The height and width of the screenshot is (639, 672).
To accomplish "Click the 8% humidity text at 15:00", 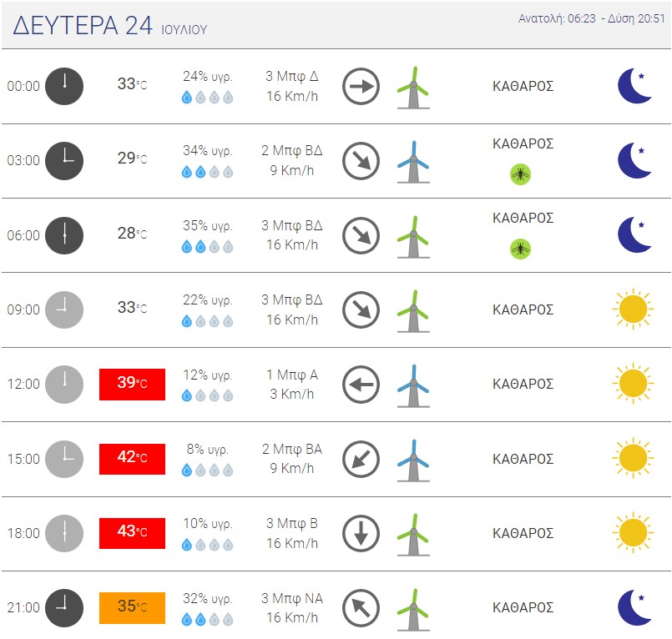I will pos(208,449).
